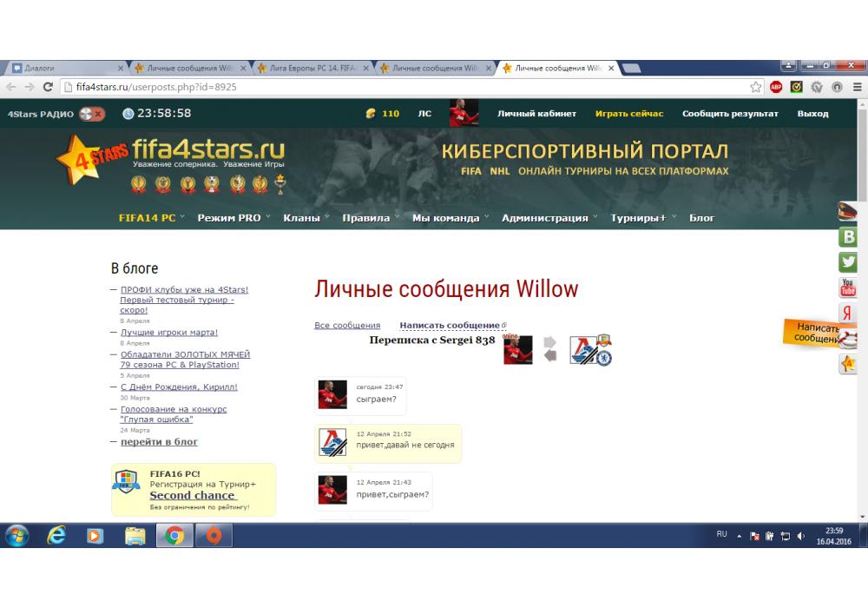The image size is (868, 608).
Task: Click the VK social sidebar icon
Action: [x=849, y=237]
